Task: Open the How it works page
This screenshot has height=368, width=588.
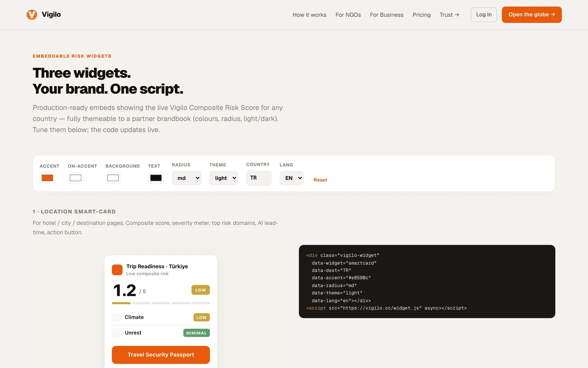Action: coord(309,15)
